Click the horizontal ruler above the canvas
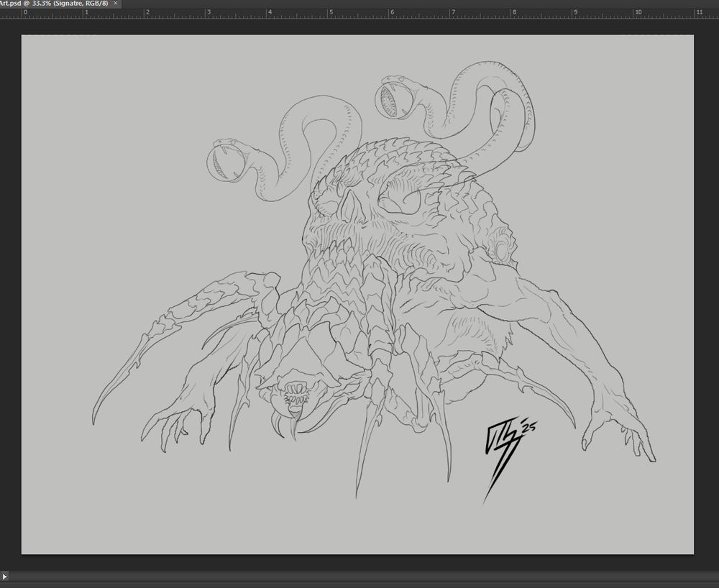 coord(359,12)
